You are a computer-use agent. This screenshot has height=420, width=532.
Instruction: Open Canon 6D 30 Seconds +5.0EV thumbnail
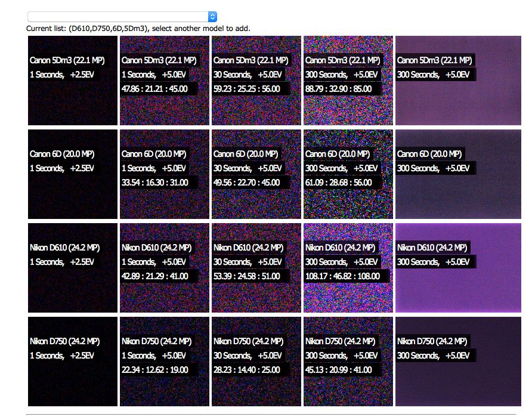click(x=256, y=174)
